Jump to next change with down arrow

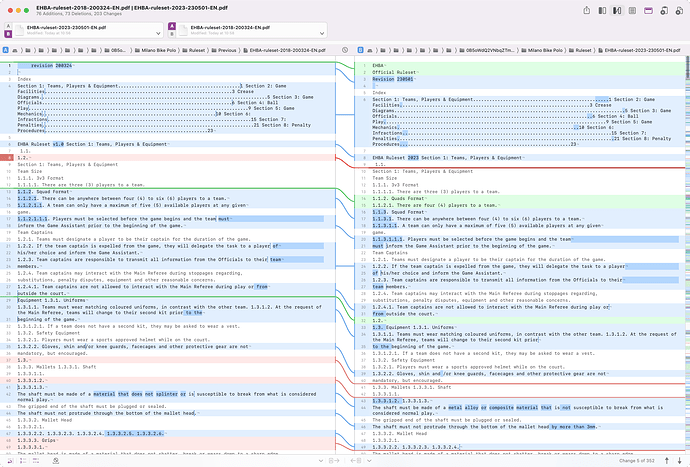(x=679, y=460)
